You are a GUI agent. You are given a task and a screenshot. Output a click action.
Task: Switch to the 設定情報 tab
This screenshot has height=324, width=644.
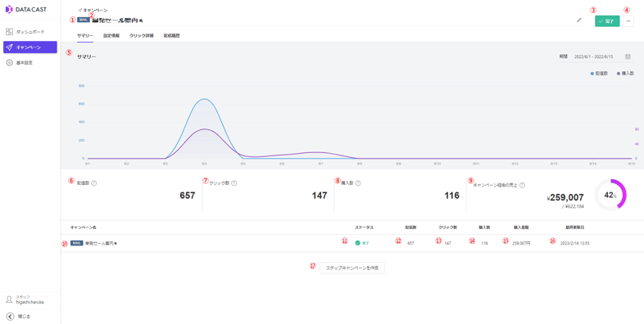tap(111, 36)
